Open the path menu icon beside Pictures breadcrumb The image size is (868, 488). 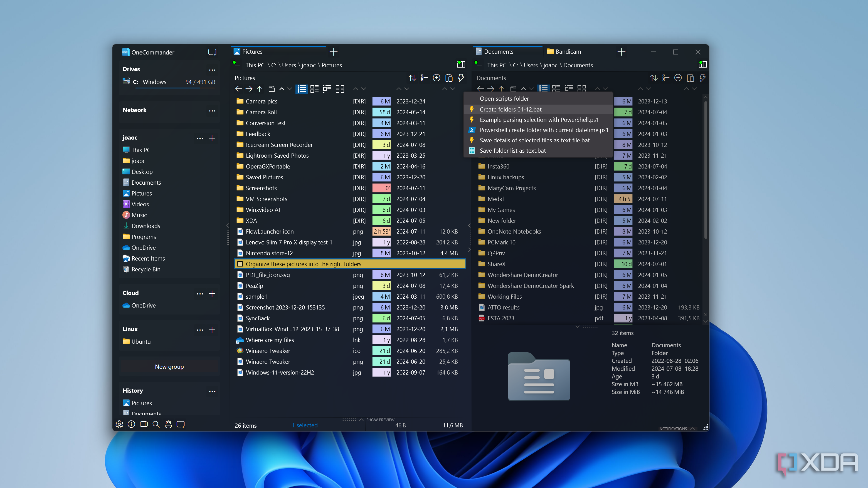237,64
